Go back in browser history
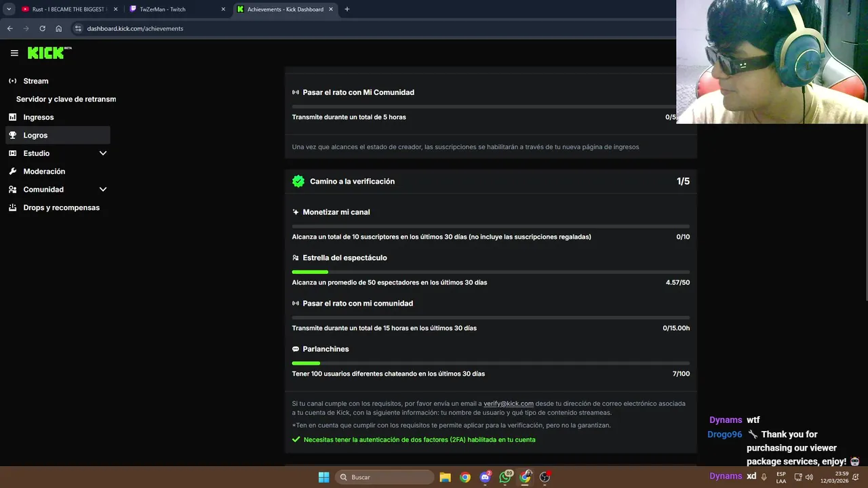The width and height of the screenshot is (868, 488). 9,28
